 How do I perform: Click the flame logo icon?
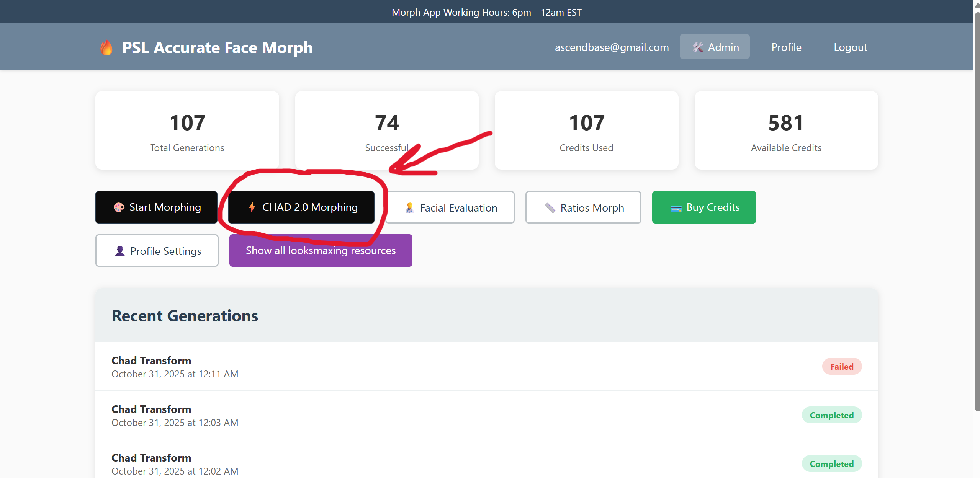point(106,48)
